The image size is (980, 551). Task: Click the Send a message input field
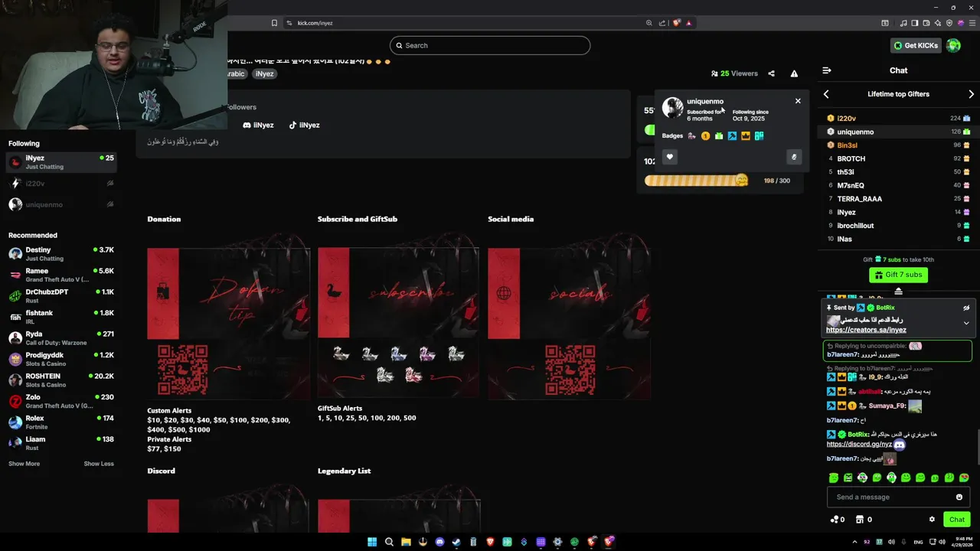[x=892, y=497]
